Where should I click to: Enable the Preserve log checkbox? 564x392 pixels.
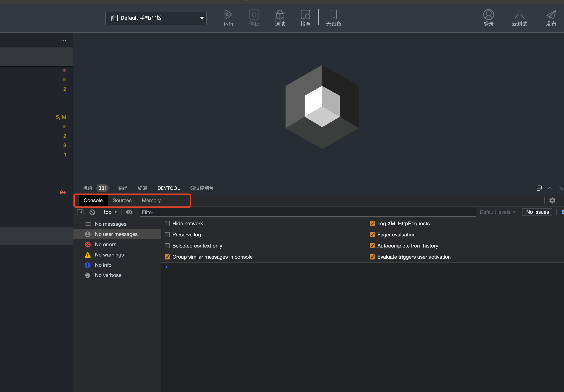coord(167,235)
